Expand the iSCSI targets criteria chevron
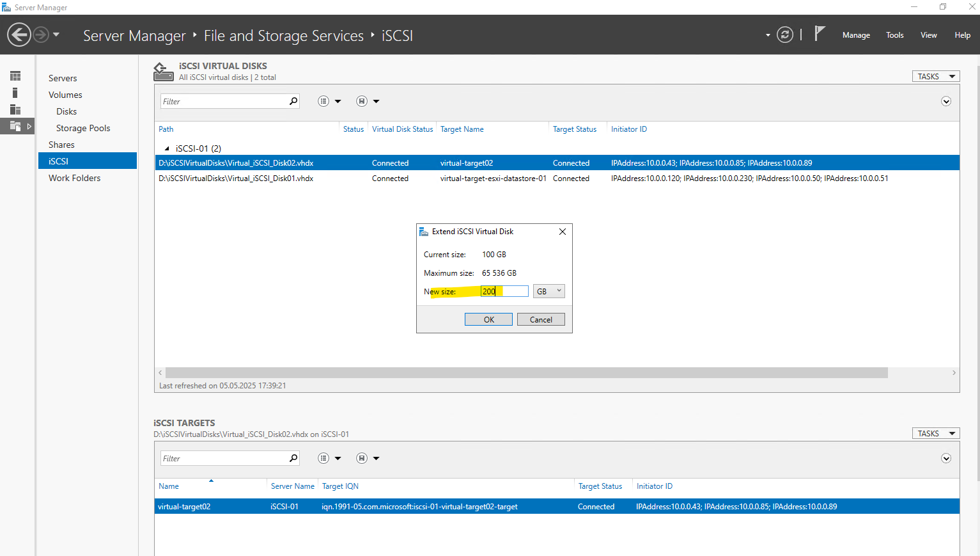This screenshot has width=980, height=556. (946, 458)
